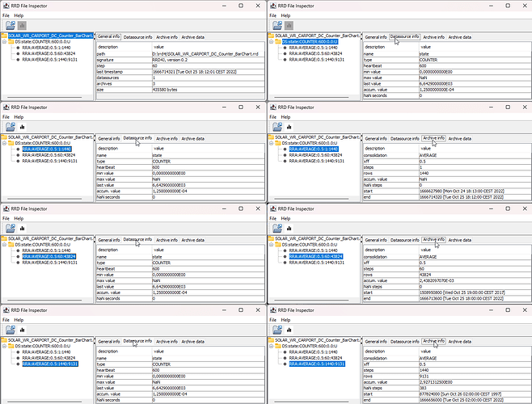The height and width of the screenshot is (404, 532).
Task: Click open-file icon in window listing path and signature
Action: coord(11,25)
